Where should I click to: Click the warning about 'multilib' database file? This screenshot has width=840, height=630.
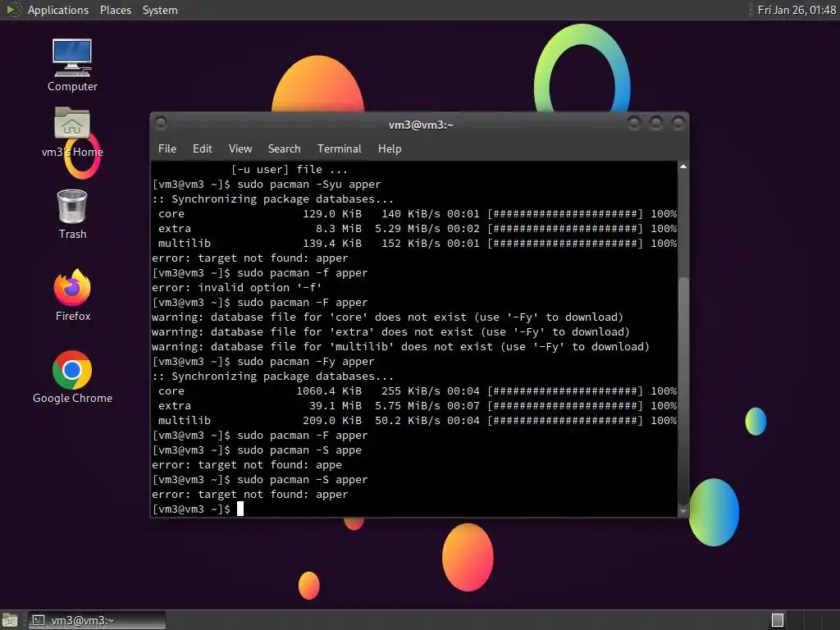pos(400,347)
